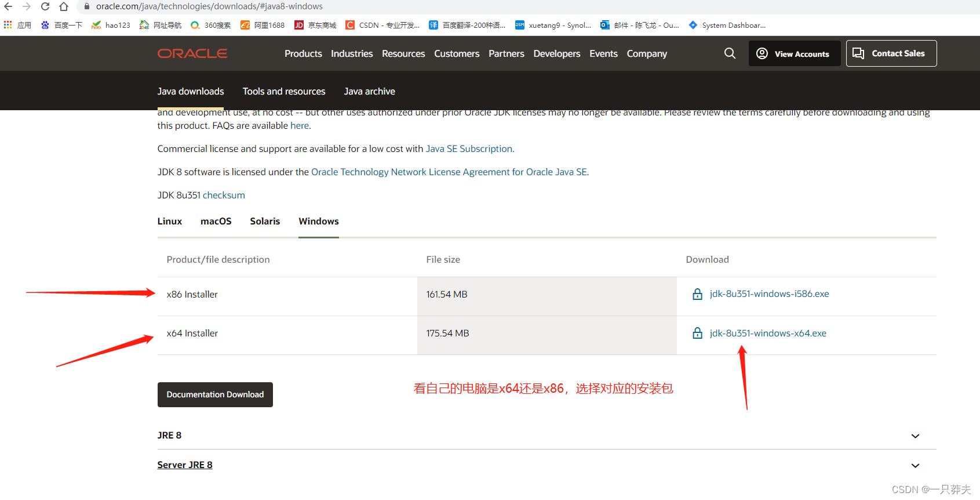Click View Accounts button

click(795, 53)
